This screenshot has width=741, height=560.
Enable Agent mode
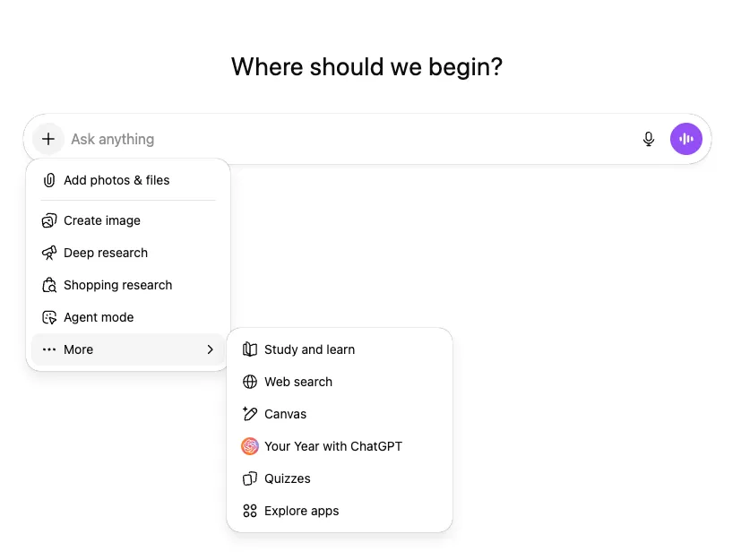[x=98, y=317]
